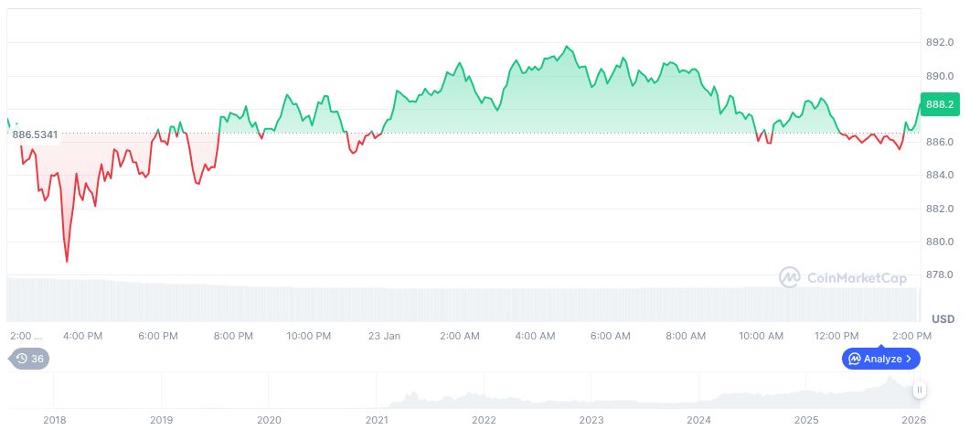
Task: Jump to 2026 on the navigator timeline
Action: pyautogui.click(x=913, y=419)
